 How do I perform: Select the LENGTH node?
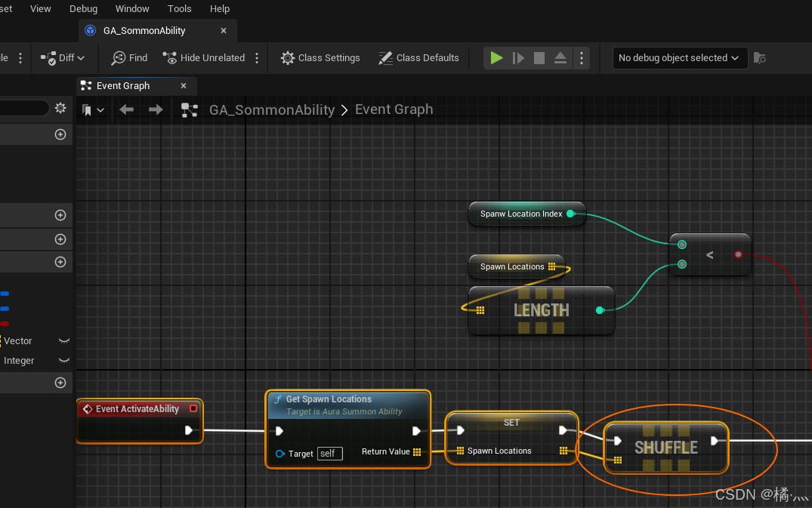coord(541,310)
